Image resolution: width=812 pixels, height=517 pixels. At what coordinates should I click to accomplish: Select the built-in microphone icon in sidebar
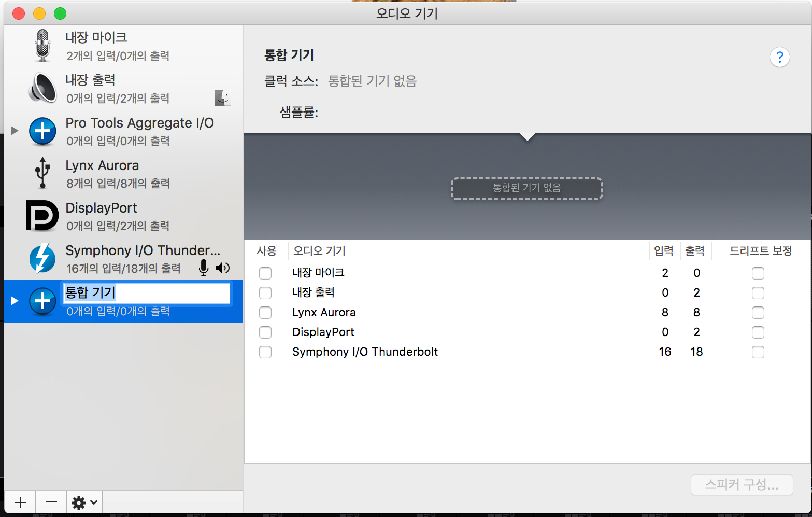42,45
